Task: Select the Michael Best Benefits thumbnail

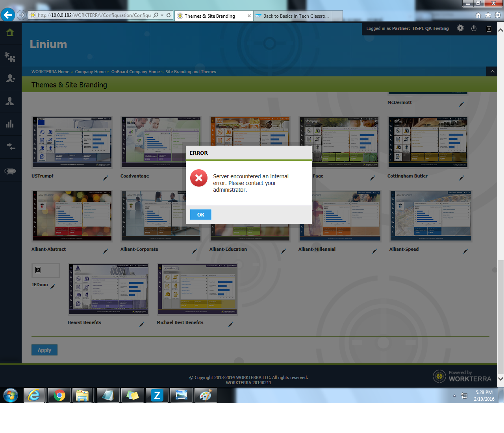Action: coord(197,289)
